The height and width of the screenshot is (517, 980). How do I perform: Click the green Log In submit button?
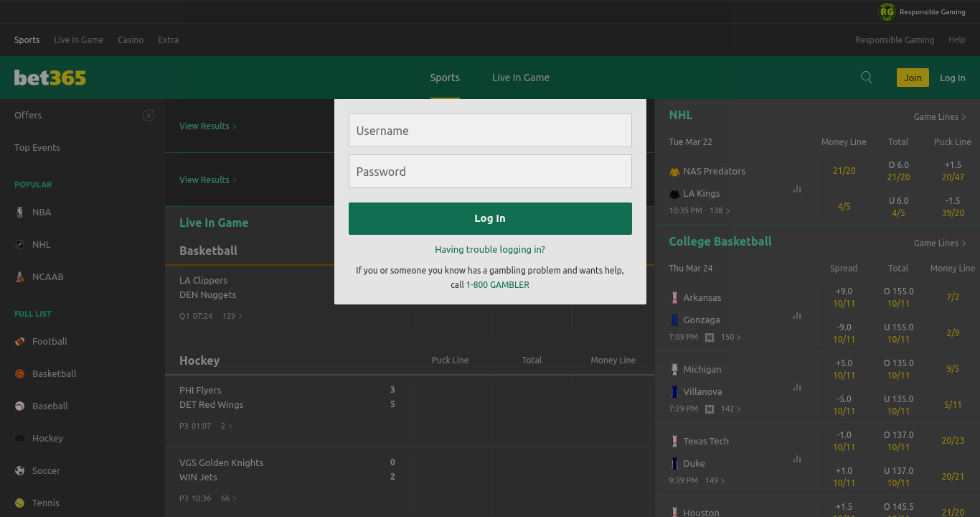click(x=490, y=218)
